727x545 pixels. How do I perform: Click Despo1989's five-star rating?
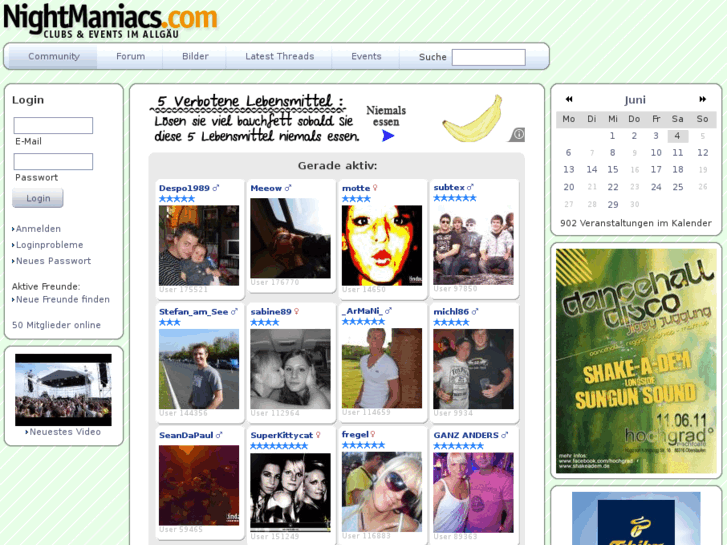coord(177,199)
